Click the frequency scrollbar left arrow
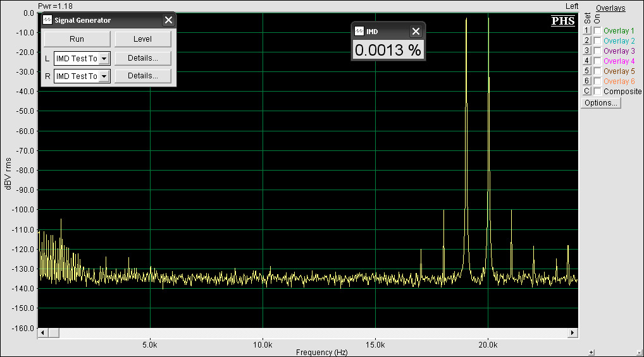 pyautogui.click(x=43, y=332)
